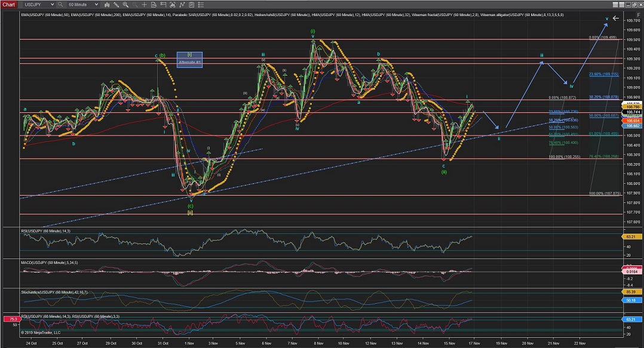Select the crosshair cursor icon
The height and width of the screenshot is (348, 644).
coord(143,4)
